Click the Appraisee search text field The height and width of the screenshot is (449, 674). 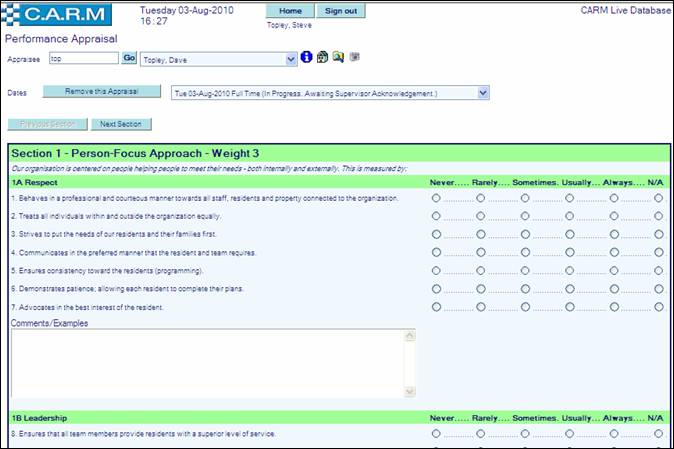pos(83,59)
